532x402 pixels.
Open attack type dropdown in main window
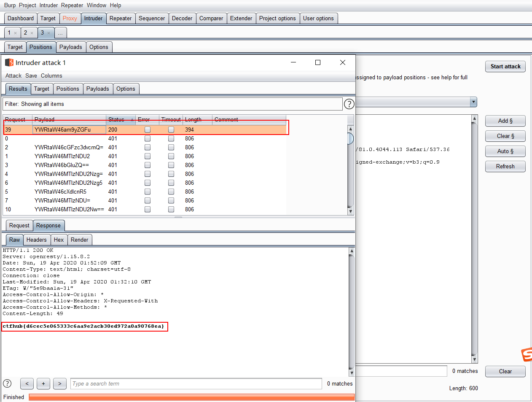[x=473, y=102]
